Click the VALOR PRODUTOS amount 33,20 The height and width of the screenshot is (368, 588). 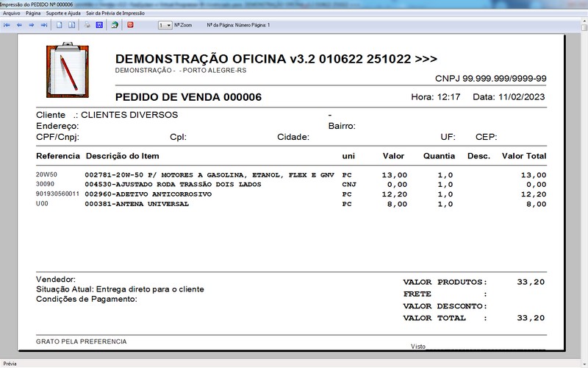click(x=531, y=282)
